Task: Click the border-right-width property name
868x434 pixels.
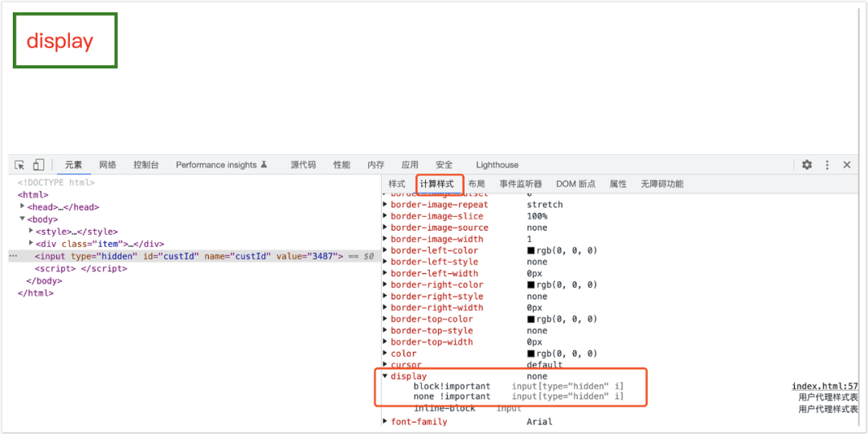Action: click(x=436, y=308)
